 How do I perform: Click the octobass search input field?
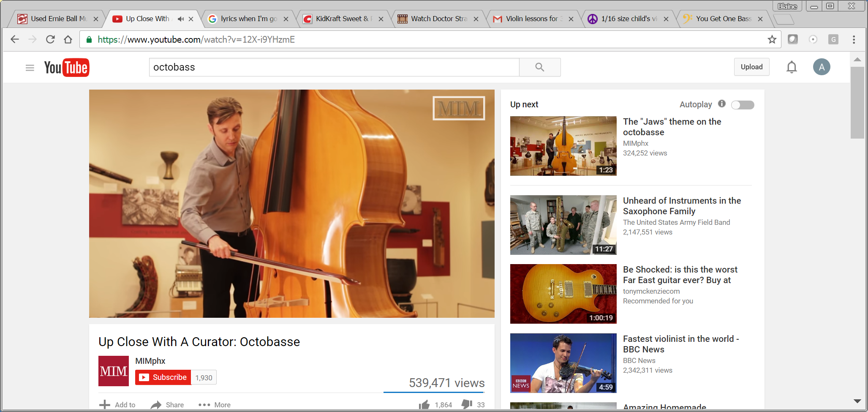pyautogui.click(x=334, y=67)
